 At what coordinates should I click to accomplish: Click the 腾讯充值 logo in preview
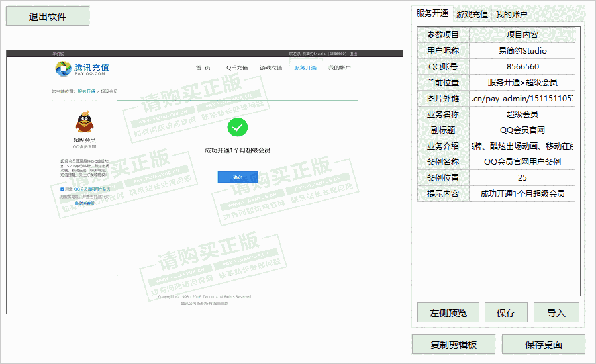[x=82, y=68]
